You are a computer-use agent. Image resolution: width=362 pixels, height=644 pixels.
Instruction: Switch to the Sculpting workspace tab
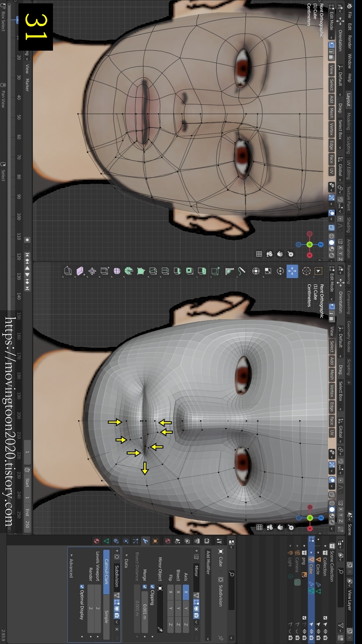tap(349, 145)
